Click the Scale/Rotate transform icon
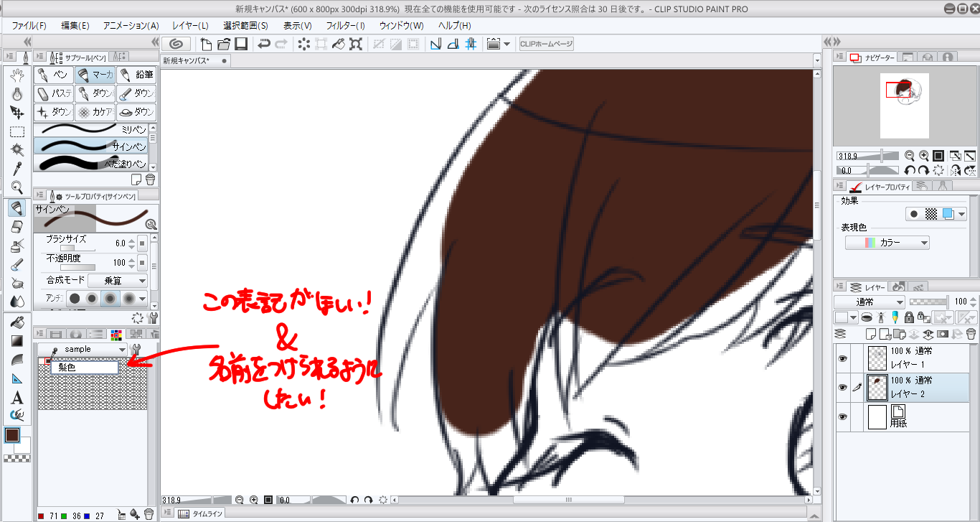This screenshot has width=980, height=522. coord(355,44)
